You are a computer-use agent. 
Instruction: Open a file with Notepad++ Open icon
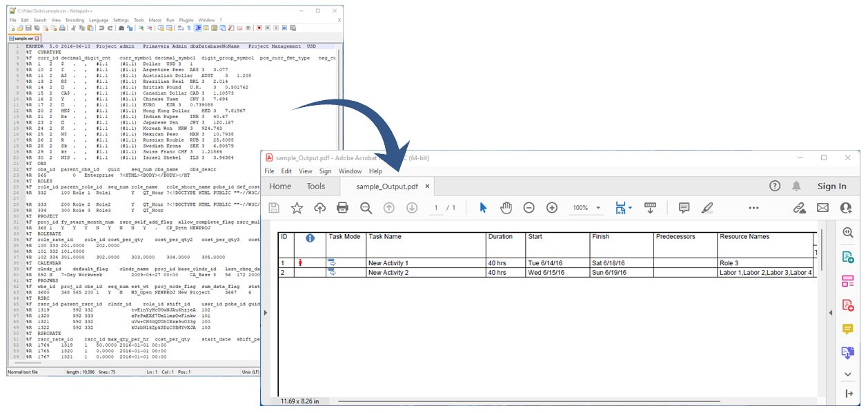(20, 28)
